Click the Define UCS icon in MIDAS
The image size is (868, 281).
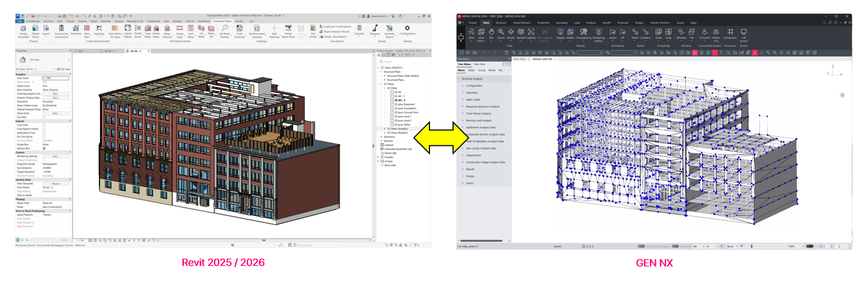tap(716, 35)
